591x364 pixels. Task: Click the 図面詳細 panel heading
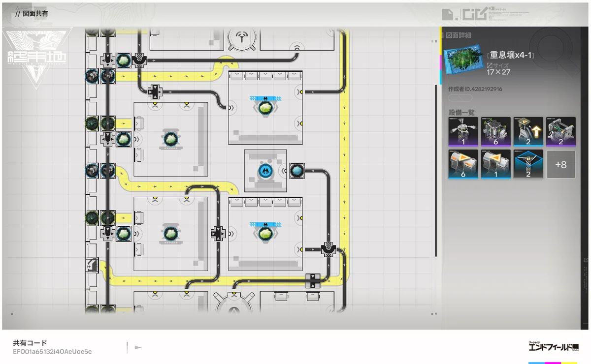pyautogui.click(x=458, y=35)
